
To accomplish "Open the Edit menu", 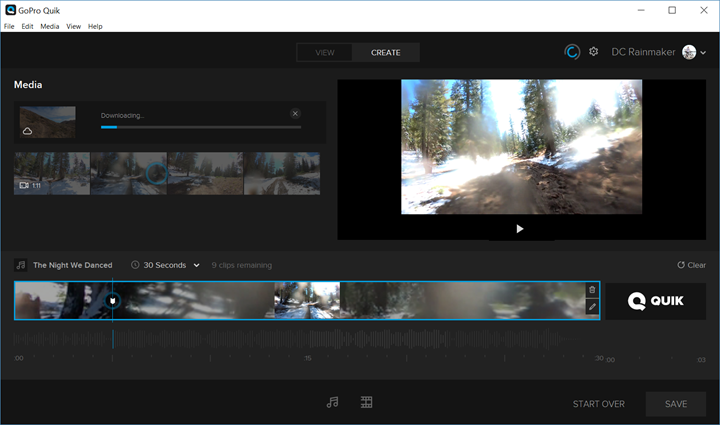I will pos(28,26).
